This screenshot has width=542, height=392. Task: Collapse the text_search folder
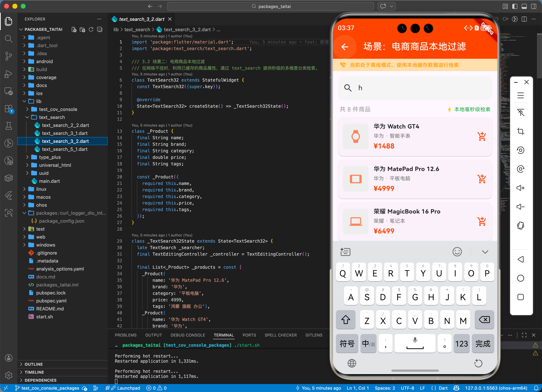point(52,117)
